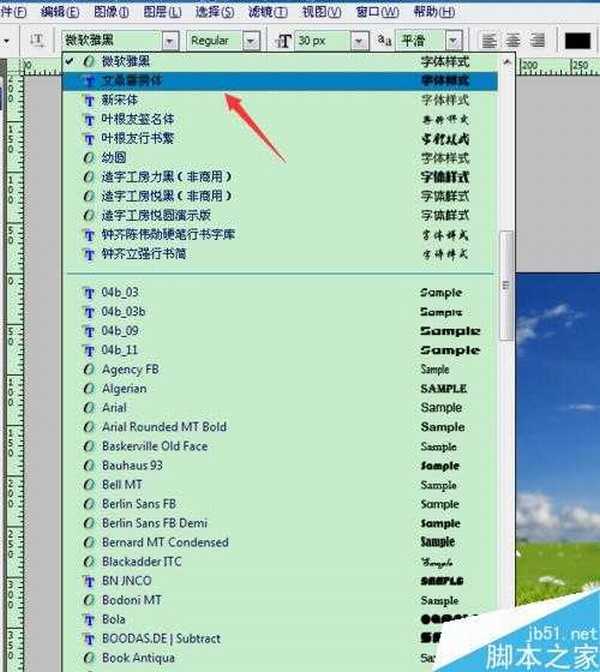Select Bernard MT Condensed font
Viewport: 600px width, 672px height.
pos(280,543)
